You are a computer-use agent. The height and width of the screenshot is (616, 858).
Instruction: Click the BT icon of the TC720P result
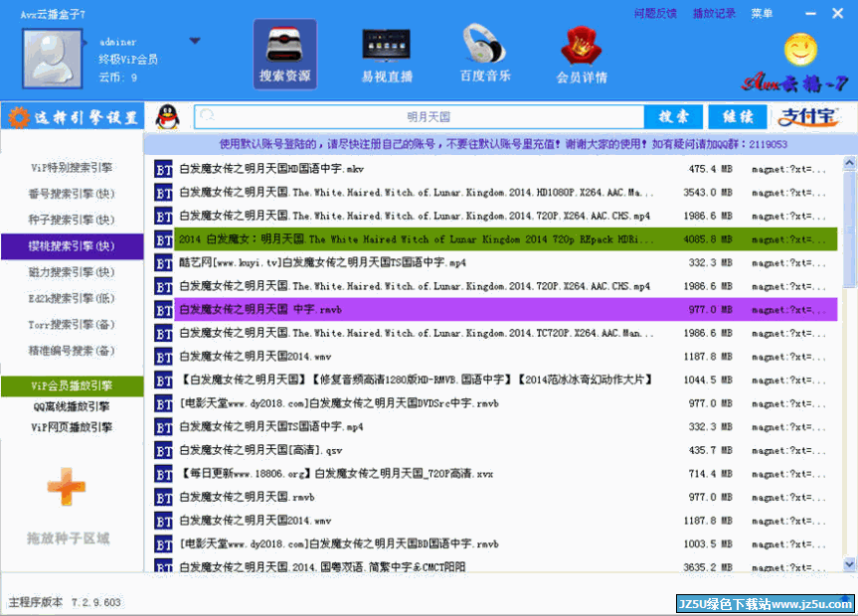pyautogui.click(x=163, y=334)
